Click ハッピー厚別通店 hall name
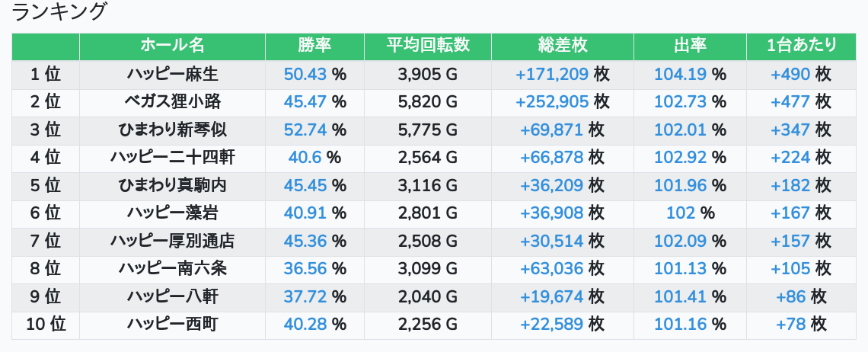This screenshot has width=868, height=352. click(x=172, y=242)
